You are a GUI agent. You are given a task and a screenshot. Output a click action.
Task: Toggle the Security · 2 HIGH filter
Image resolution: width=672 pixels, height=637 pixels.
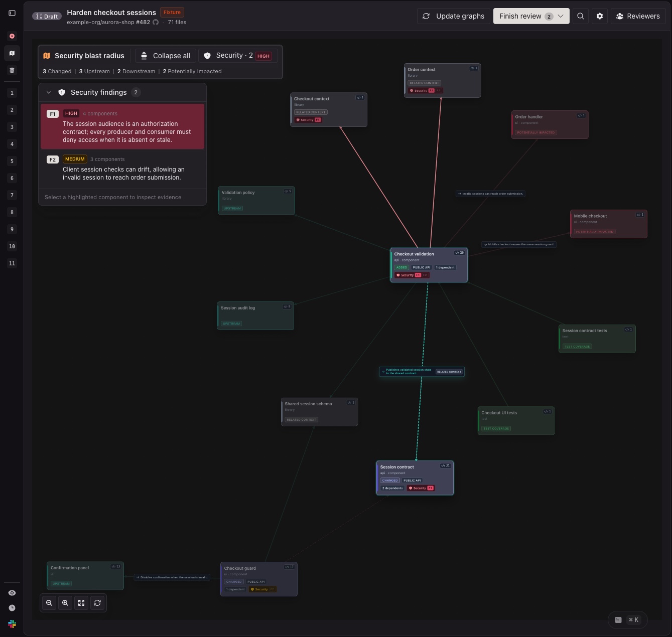[238, 56]
